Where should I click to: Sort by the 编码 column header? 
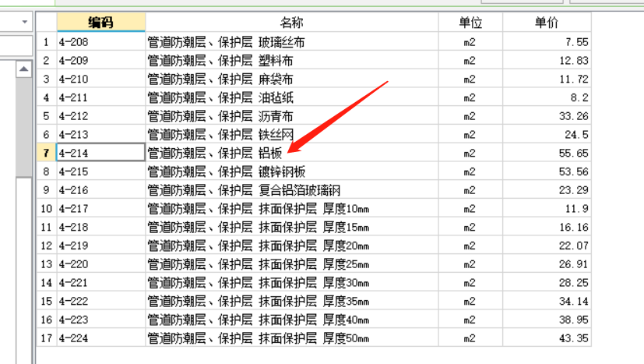tap(101, 22)
